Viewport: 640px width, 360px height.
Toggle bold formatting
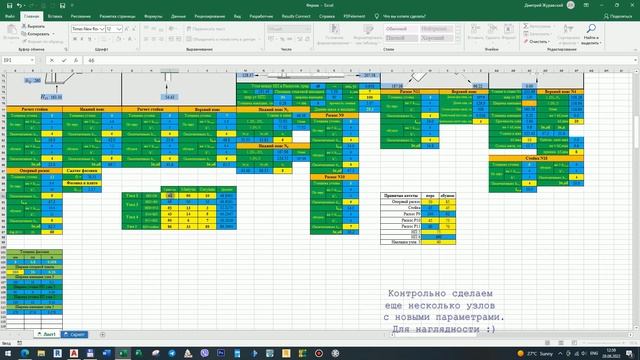(75, 39)
